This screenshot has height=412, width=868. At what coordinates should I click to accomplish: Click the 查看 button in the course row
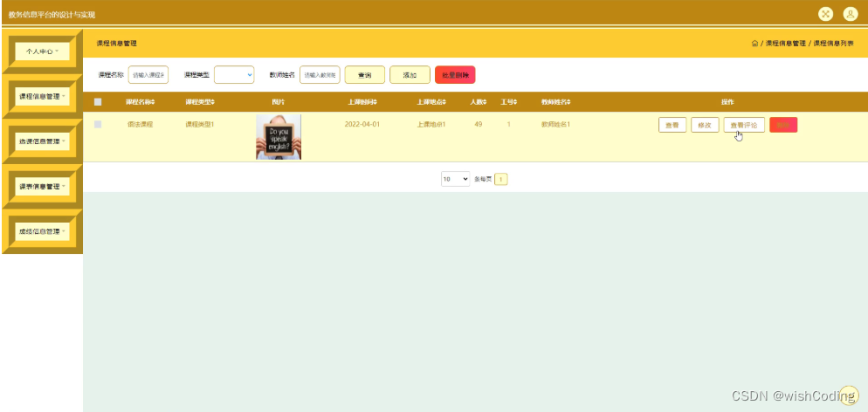click(672, 125)
